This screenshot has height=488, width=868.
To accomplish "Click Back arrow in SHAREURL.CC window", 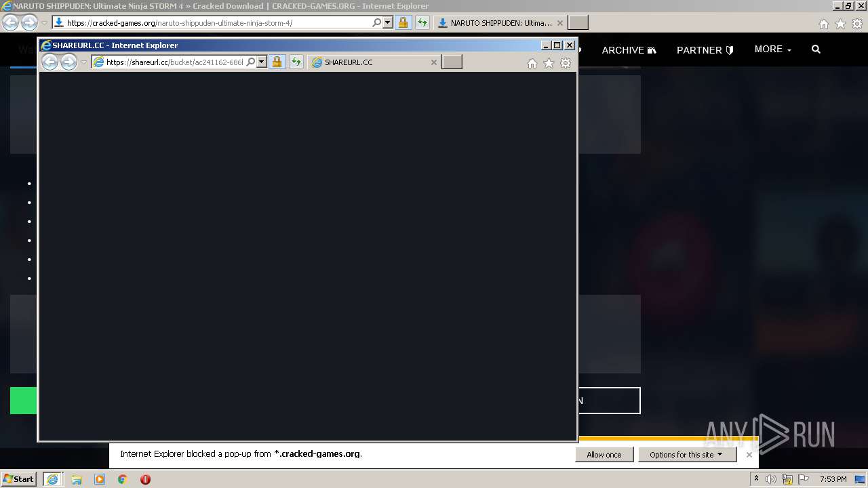I will pyautogui.click(x=50, y=62).
